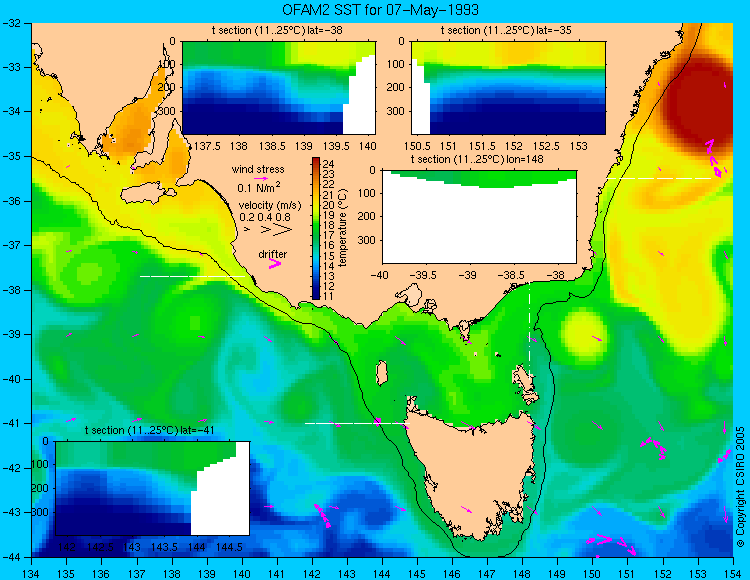Image resolution: width=750 pixels, height=580 pixels.
Task: Click the 'velocity (m/s)' legend label
Action: pyautogui.click(x=270, y=206)
